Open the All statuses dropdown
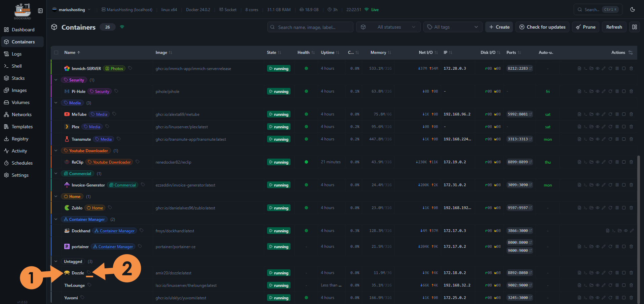This screenshot has width=644, height=304. 388,27
